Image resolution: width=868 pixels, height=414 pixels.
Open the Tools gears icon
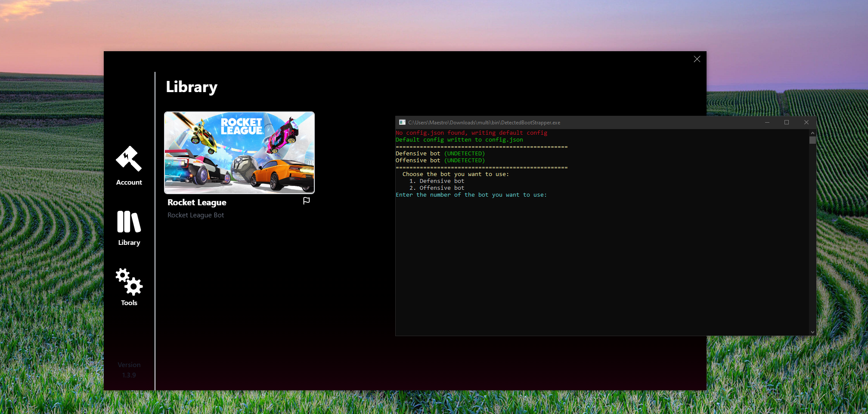[x=129, y=282]
